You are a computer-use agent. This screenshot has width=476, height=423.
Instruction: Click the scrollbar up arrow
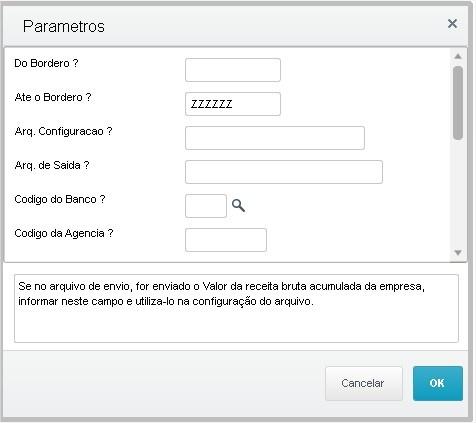458,56
